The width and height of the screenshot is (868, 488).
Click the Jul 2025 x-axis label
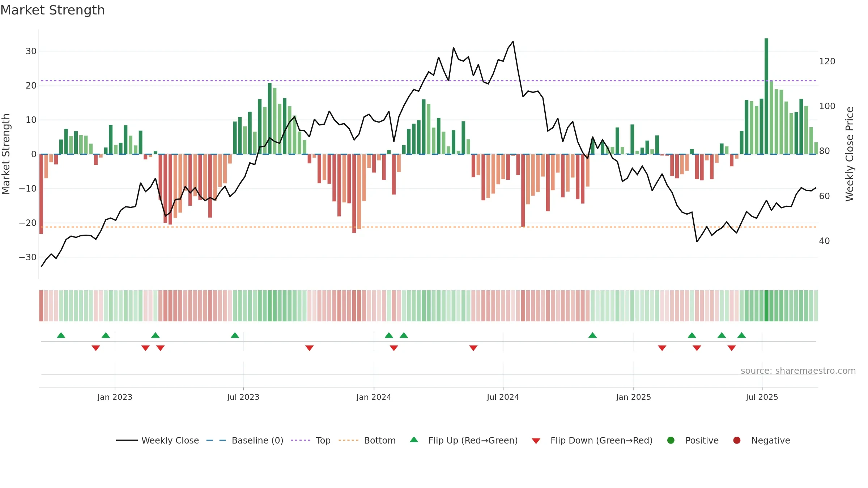pos(762,397)
